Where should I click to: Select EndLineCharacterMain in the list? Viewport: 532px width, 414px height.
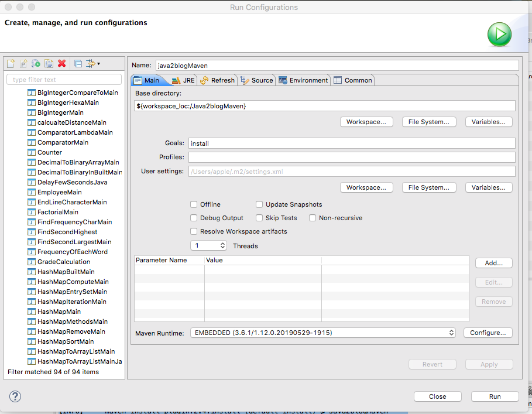72,202
